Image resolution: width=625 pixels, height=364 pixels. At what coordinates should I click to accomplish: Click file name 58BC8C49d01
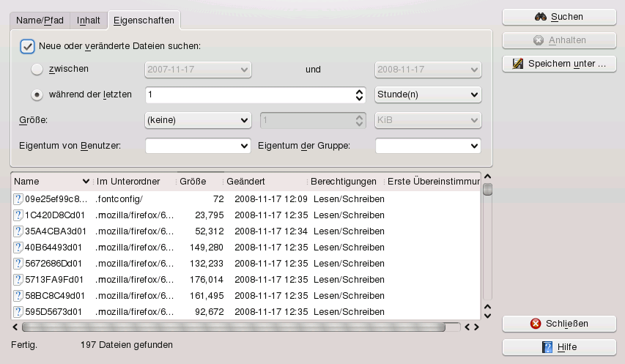click(55, 296)
